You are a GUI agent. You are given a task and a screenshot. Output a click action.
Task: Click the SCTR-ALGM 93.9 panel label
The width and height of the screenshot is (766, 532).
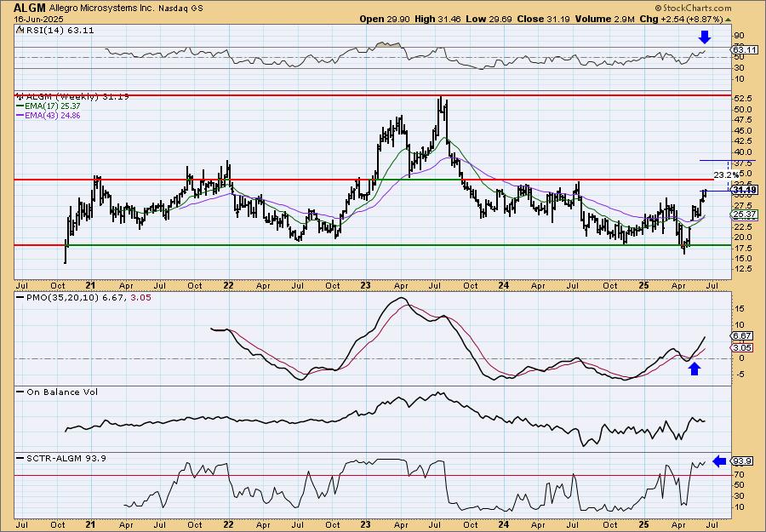click(x=66, y=458)
